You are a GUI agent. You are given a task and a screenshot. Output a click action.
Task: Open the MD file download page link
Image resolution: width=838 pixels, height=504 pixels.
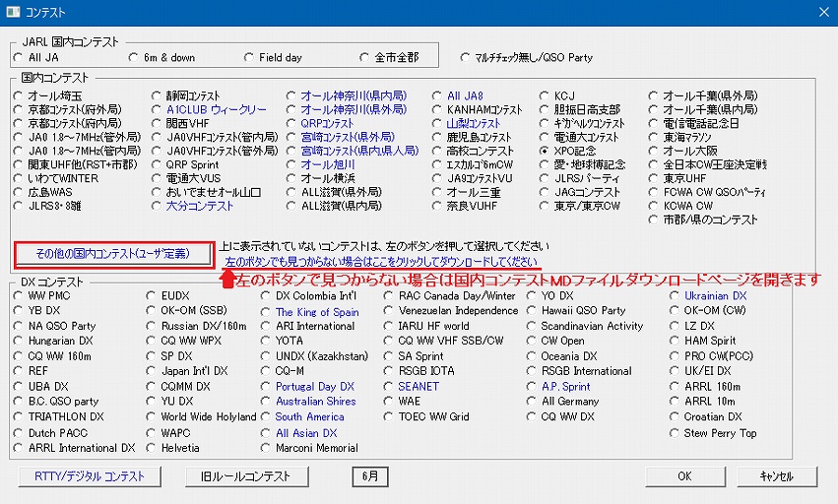[381, 263]
